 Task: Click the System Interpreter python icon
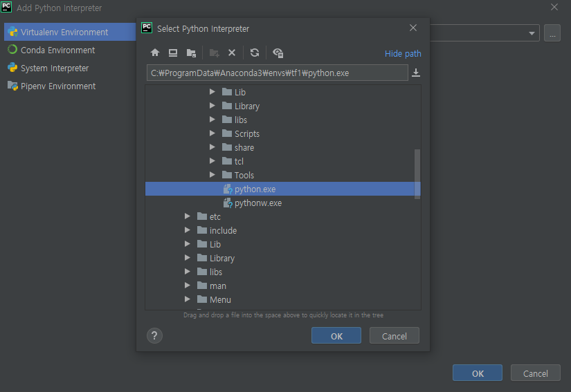[12, 68]
